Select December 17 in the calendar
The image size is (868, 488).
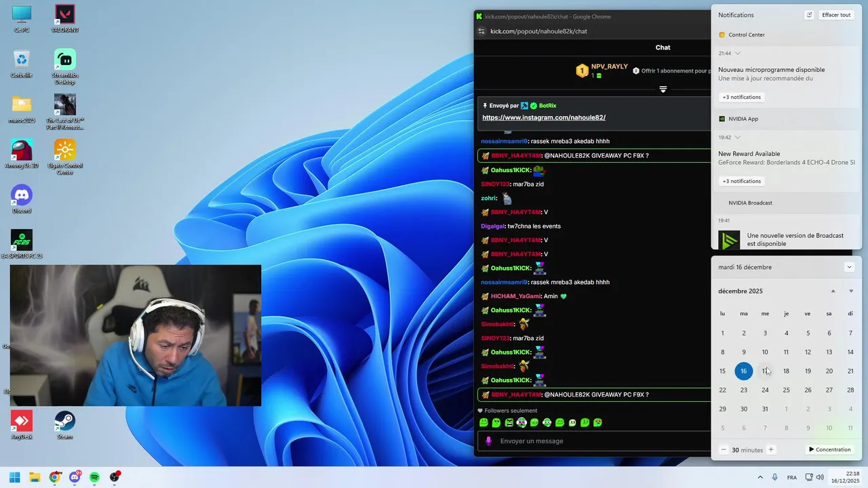pyautogui.click(x=765, y=371)
